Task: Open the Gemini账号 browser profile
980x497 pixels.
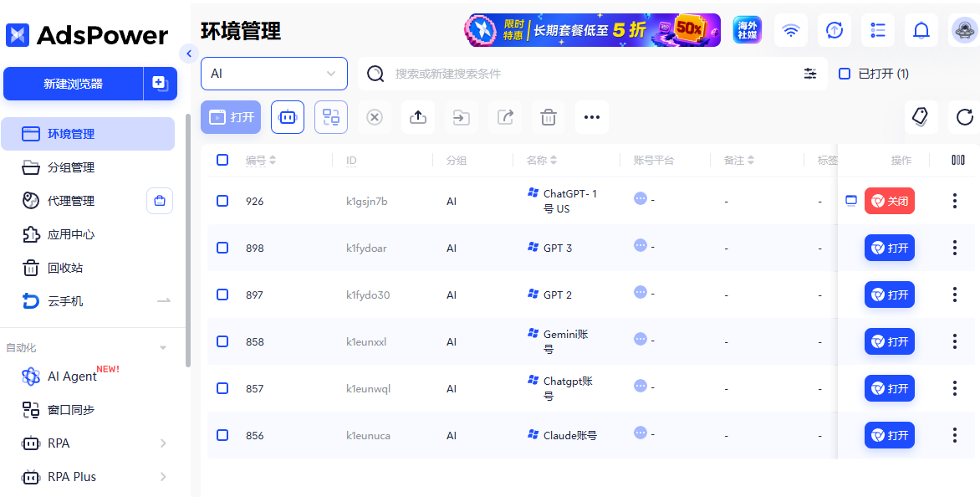Action: coord(890,341)
